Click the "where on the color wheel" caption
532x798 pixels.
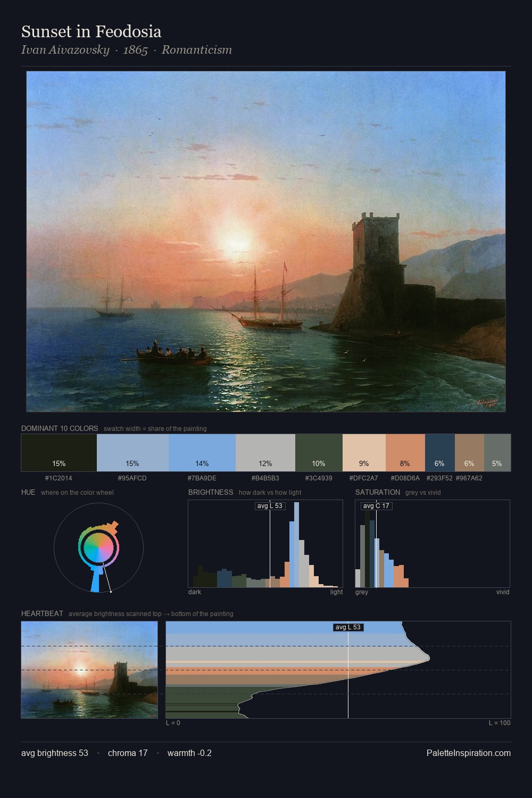tap(77, 493)
